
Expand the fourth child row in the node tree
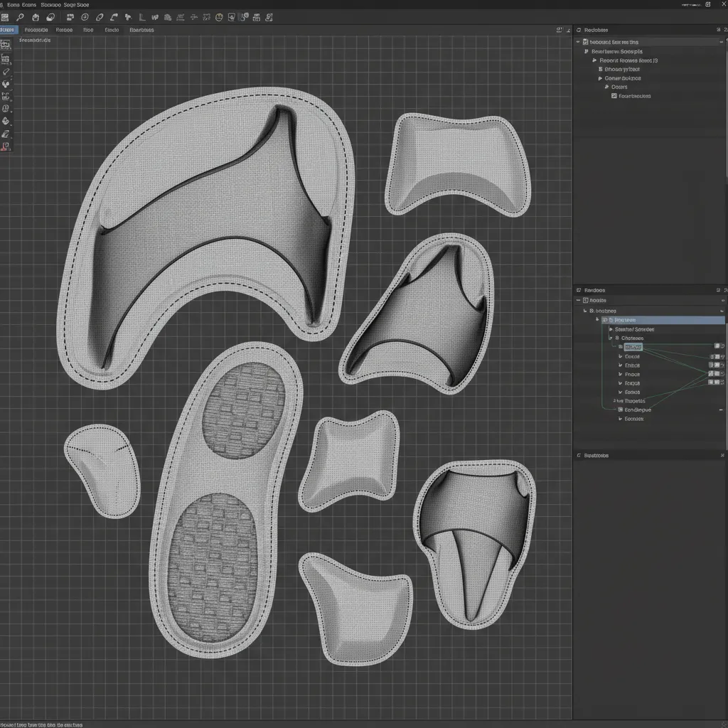620,375
